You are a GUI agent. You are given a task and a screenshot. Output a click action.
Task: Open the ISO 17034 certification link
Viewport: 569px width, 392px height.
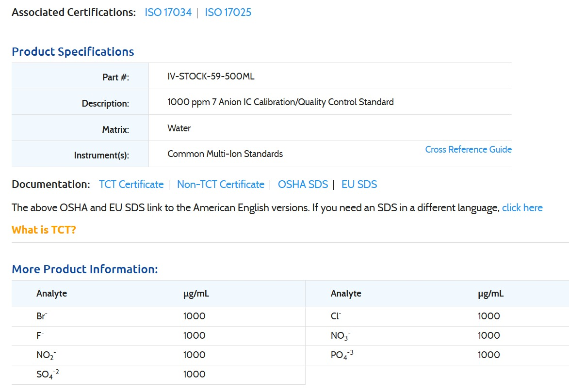click(168, 13)
